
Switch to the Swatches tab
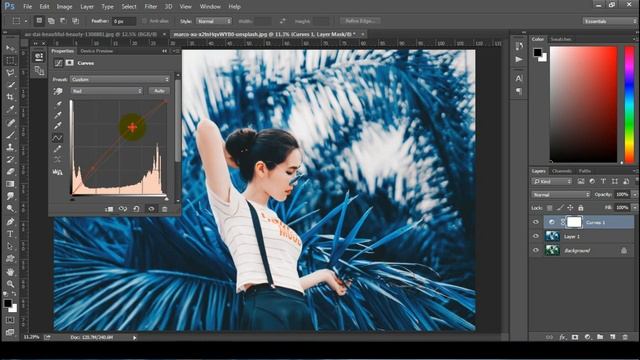point(561,39)
